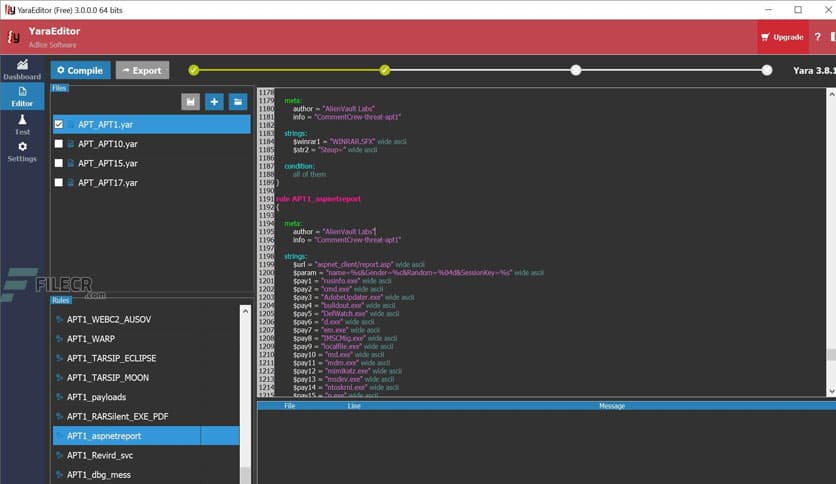This screenshot has width=836, height=484.
Task: Click the second completed progress step
Action: [x=385, y=70]
